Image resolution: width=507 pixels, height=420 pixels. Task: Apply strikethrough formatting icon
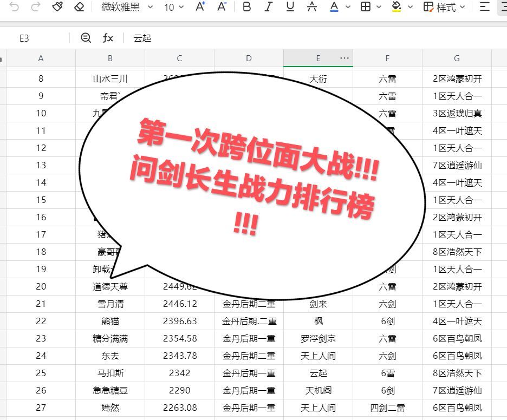(312, 6)
